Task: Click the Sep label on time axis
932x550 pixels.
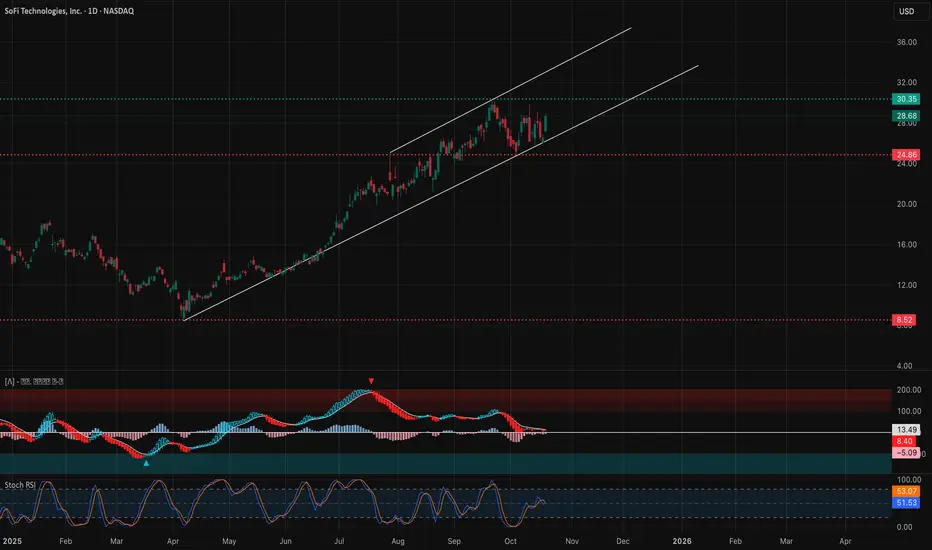Action: click(x=454, y=541)
